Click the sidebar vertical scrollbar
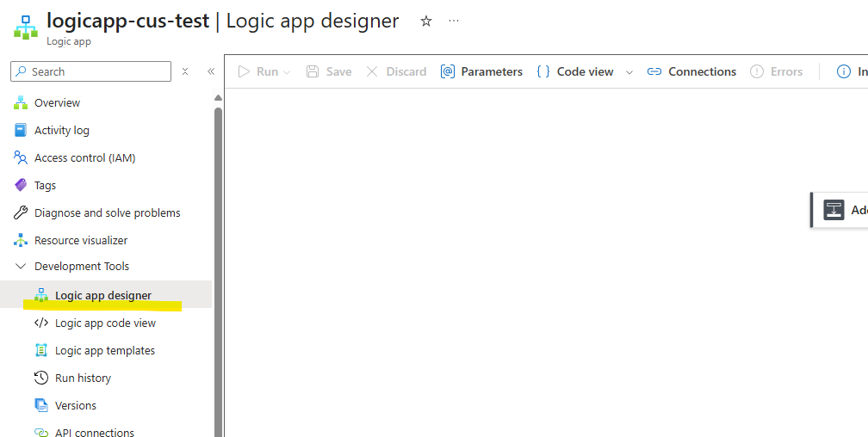 218,271
